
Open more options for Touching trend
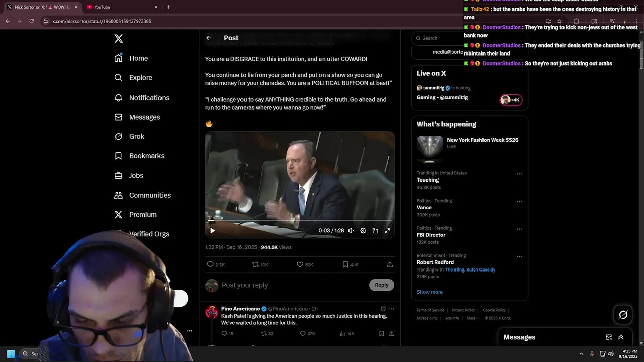[519, 174]
